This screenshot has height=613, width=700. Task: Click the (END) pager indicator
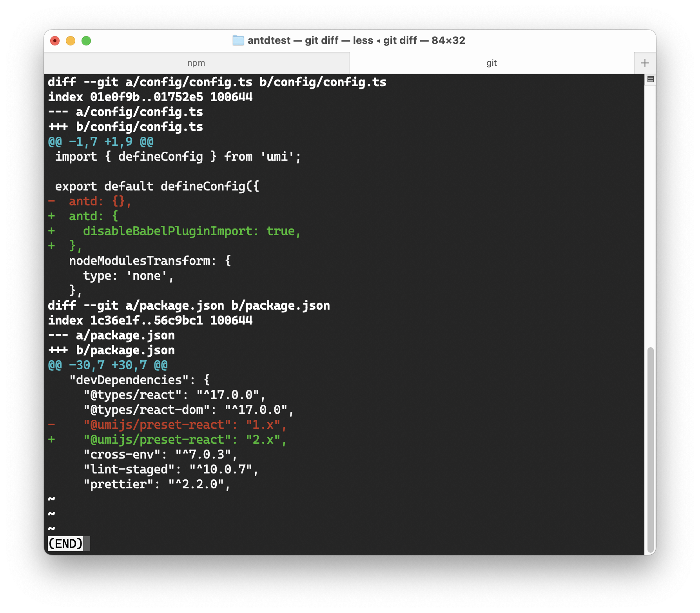coord(66,544)
